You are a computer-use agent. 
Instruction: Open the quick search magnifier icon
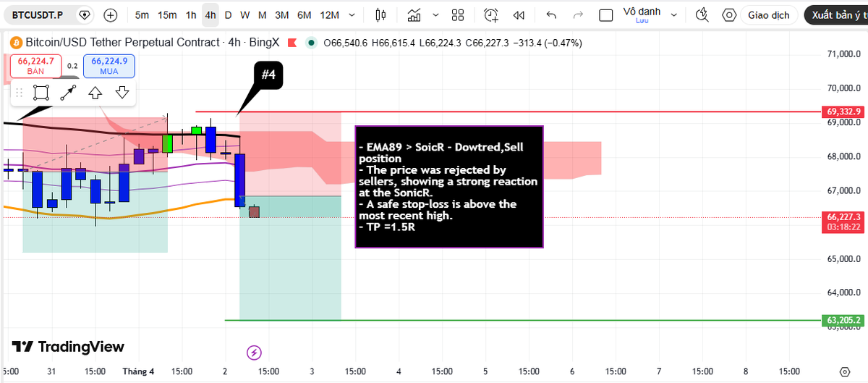click(702, 14)
